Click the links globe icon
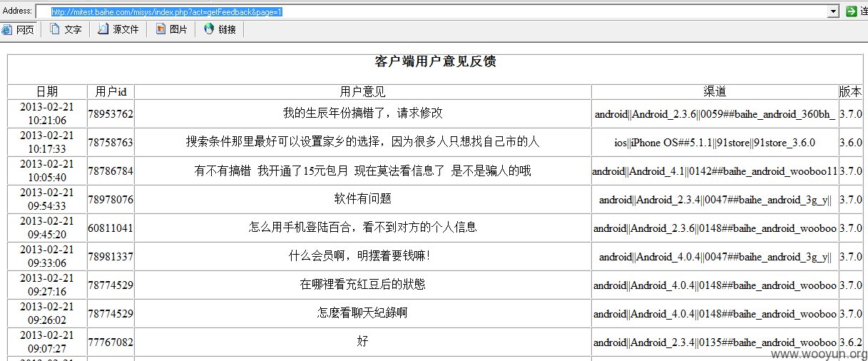 209,29
